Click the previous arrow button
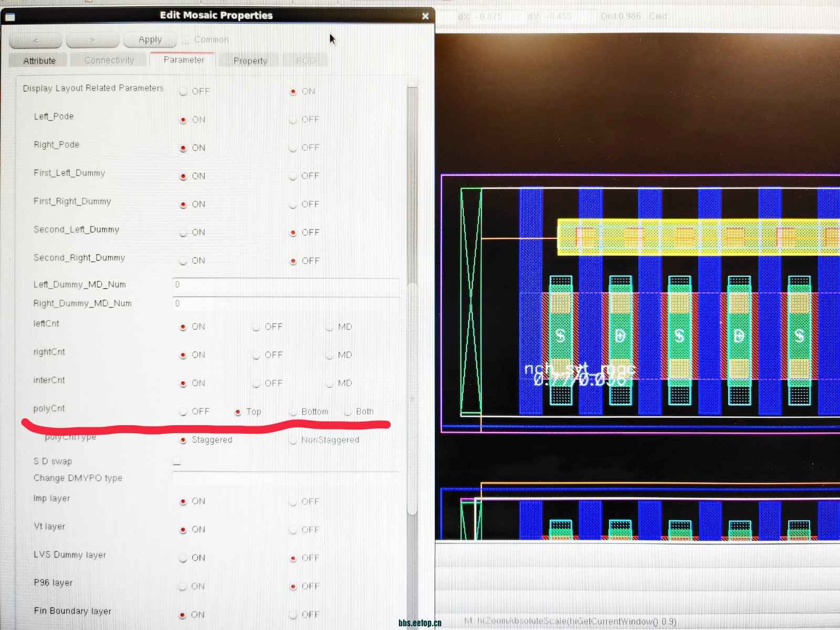 [x=35, y=40]
